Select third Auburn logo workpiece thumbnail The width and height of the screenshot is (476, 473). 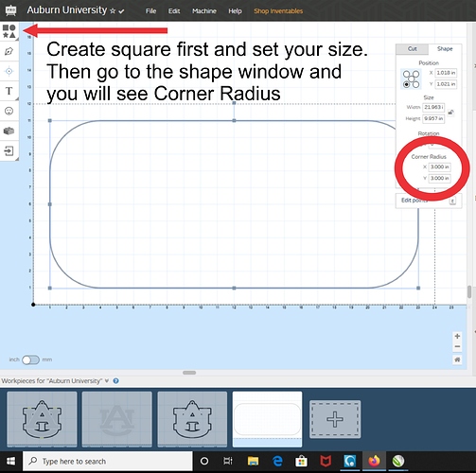192,419
